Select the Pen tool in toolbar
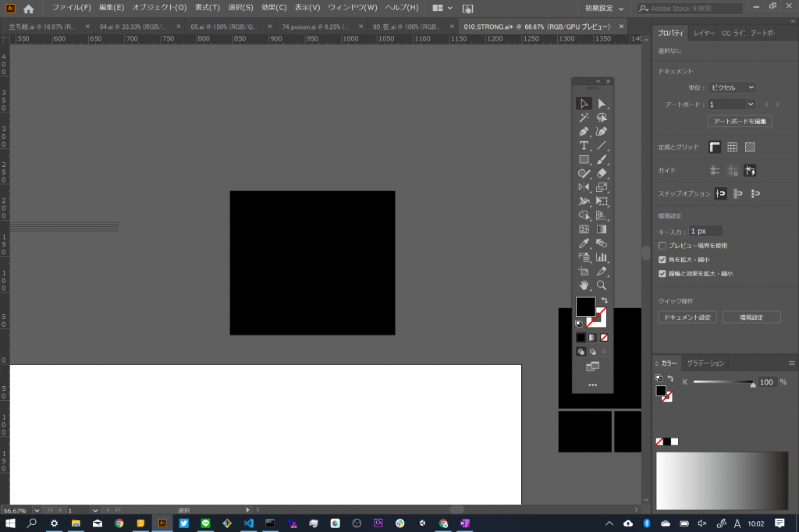The height and width of the screenshot is (532, 799). tap(584, 132)
